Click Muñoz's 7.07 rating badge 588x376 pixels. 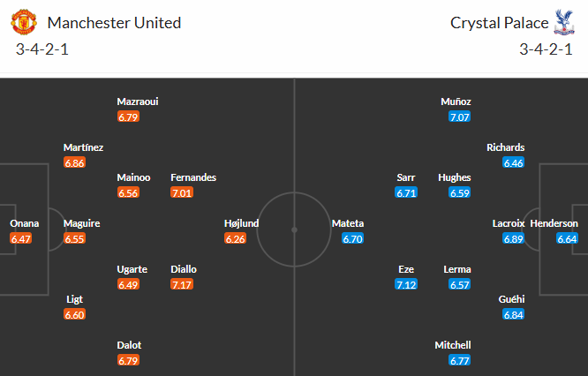459,117
